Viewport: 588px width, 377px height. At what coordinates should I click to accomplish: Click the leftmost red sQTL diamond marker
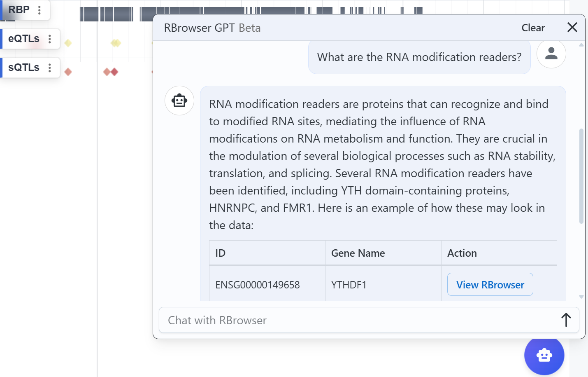(68, 72)
